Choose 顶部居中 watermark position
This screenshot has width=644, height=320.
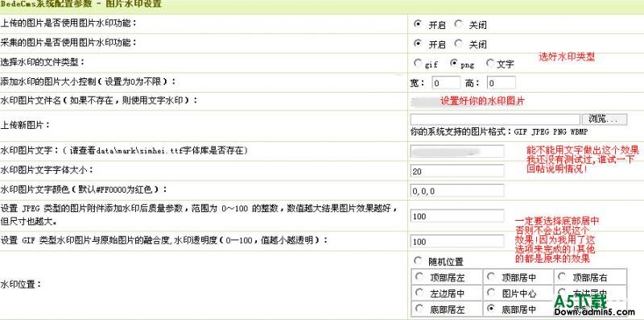click(x=491, y=276)
